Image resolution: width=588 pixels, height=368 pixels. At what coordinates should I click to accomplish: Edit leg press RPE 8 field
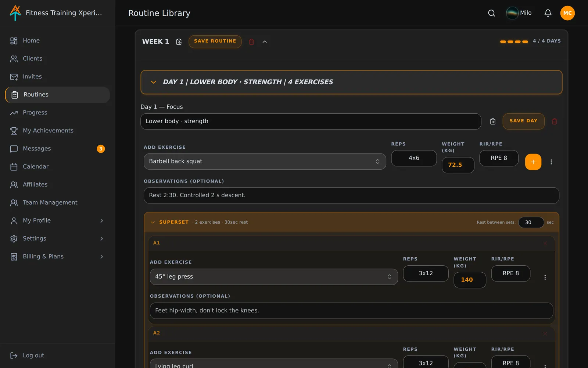point(510,273)
